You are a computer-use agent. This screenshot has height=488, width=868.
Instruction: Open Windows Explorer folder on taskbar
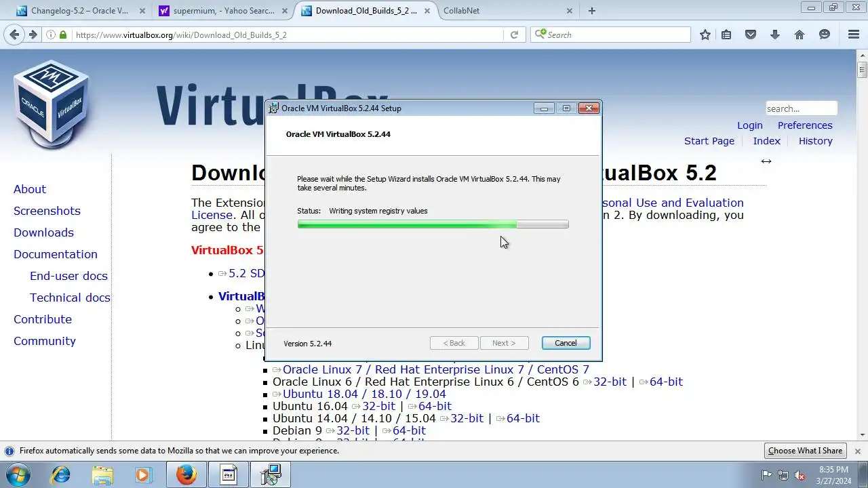102,474
